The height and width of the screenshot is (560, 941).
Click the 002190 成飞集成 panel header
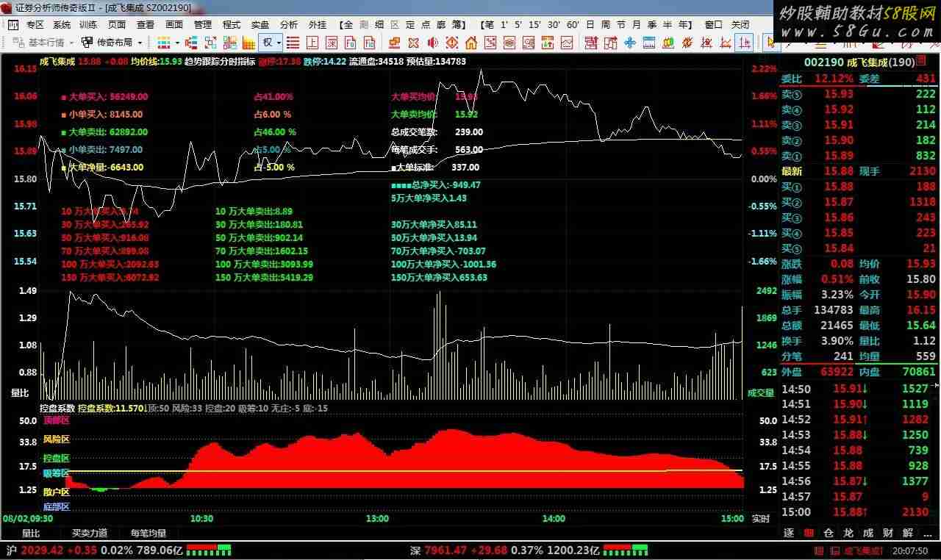pos(859,62)
